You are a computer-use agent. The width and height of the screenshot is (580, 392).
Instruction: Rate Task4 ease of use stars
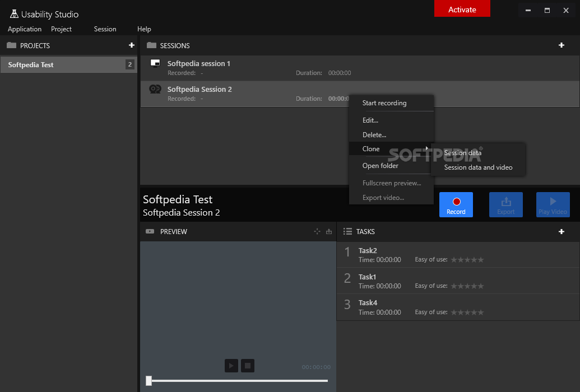[x=467, y=312]
